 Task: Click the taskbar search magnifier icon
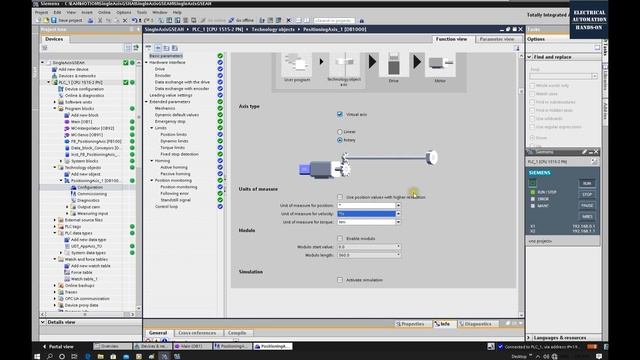50,356
